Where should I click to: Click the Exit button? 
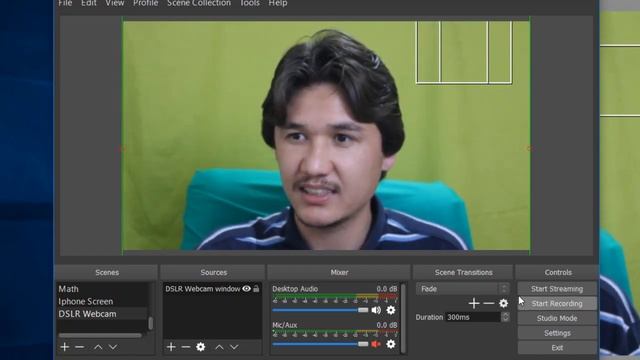557,348
